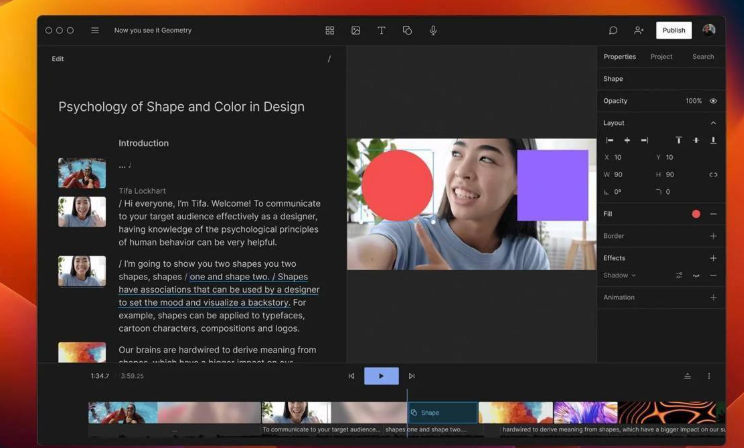The height and width of the screenshot is (448, 744).
Task: Skip to previous with back control
Action: 351,376
